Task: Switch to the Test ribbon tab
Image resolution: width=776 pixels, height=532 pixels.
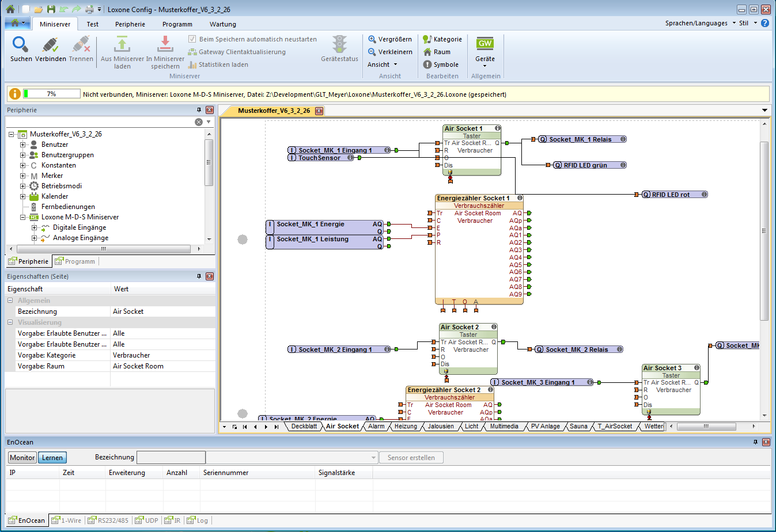Action: tap(92, 24)
